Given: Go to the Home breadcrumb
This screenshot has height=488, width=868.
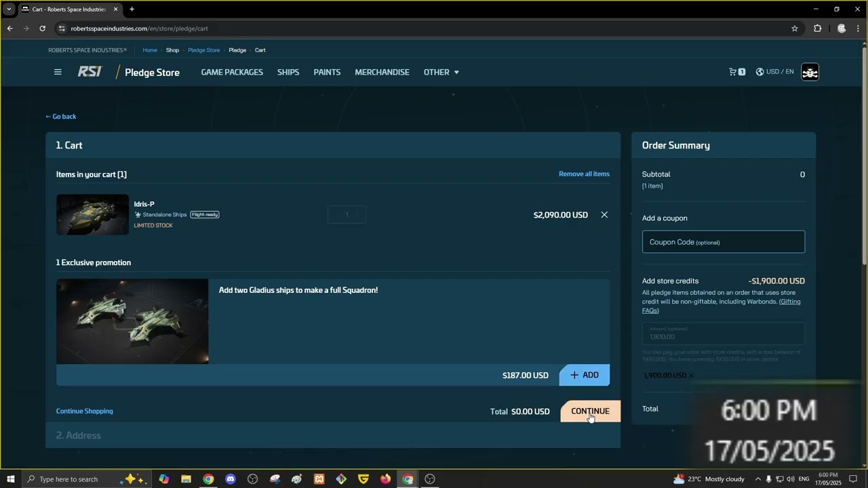Looking at the screenshot, I should [150, 50].
